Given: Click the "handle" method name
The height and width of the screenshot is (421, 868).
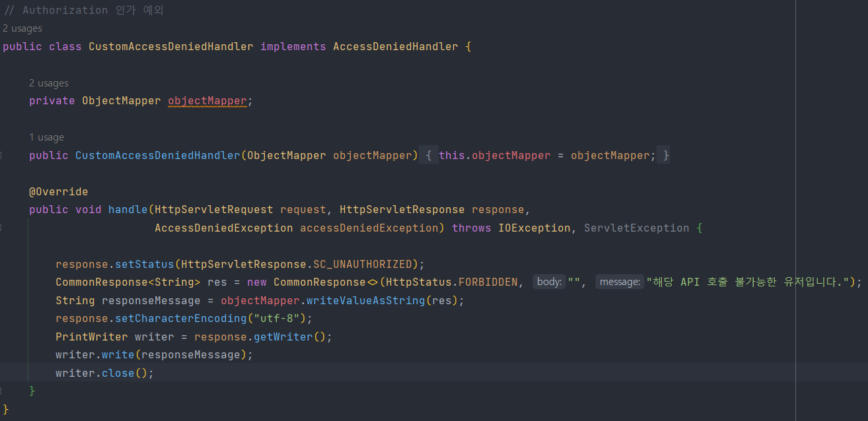Looking at the screenshot, I should point(127,209).
